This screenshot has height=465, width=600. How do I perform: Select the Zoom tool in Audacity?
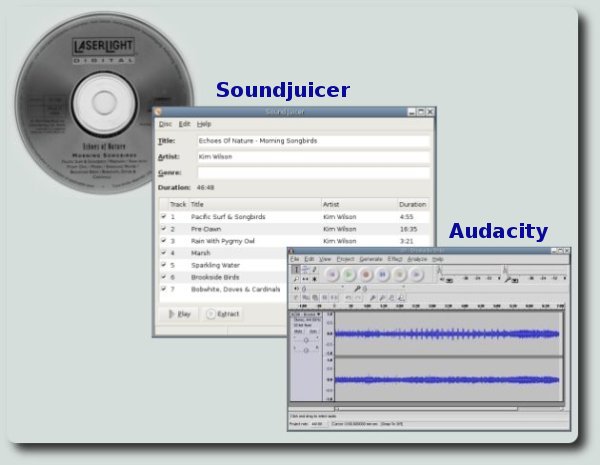(x=296, y=279)
